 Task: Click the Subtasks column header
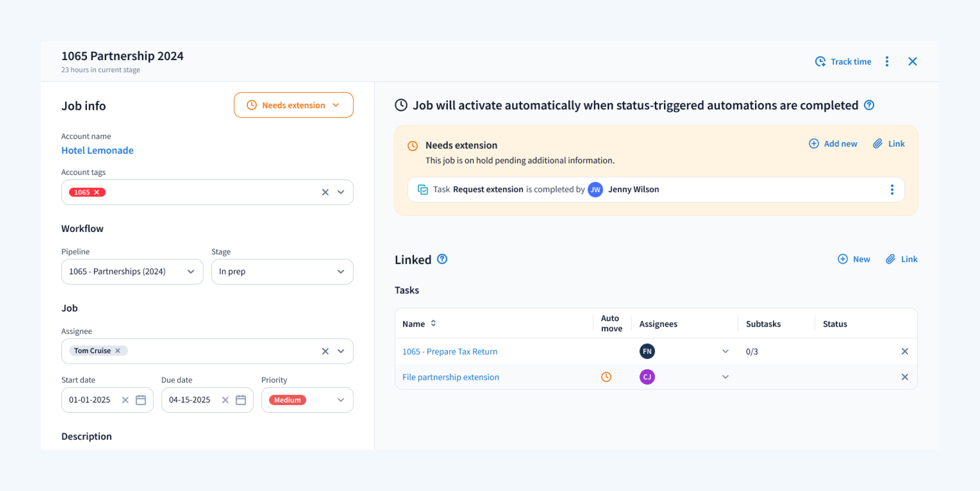point(763,324)
